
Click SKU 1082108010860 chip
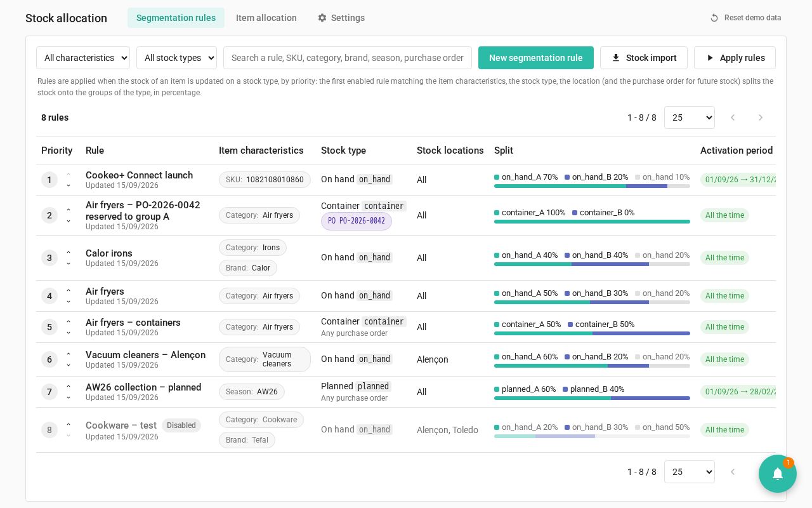(265, 180)
